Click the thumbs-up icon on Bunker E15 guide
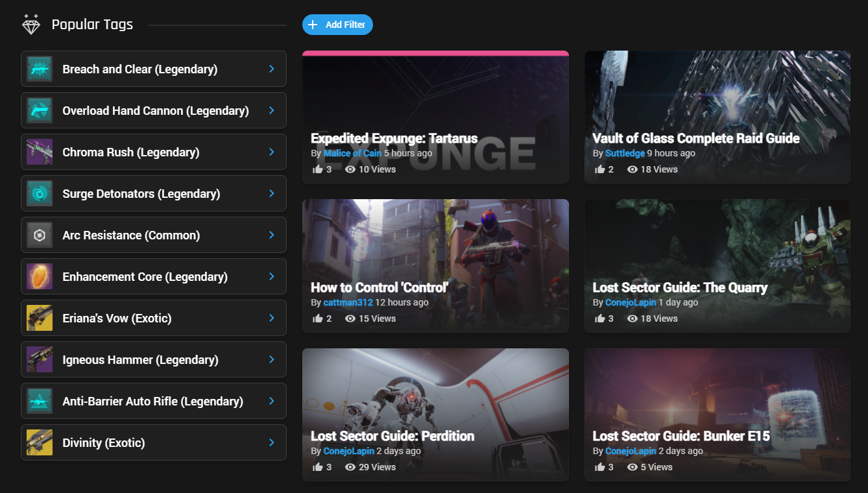The image size is (868, 493). [x=600, y=467]
